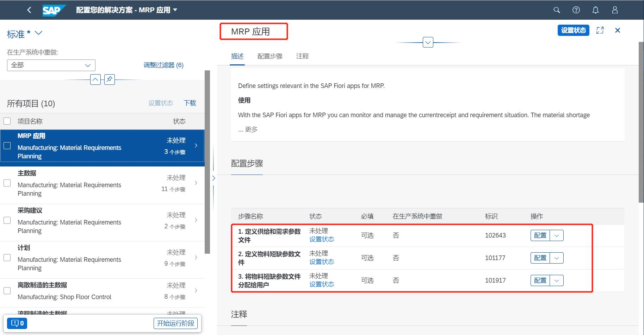Open the help icon in top bar
Viewport: 644px width, 335px height.
tap(576, 10)
